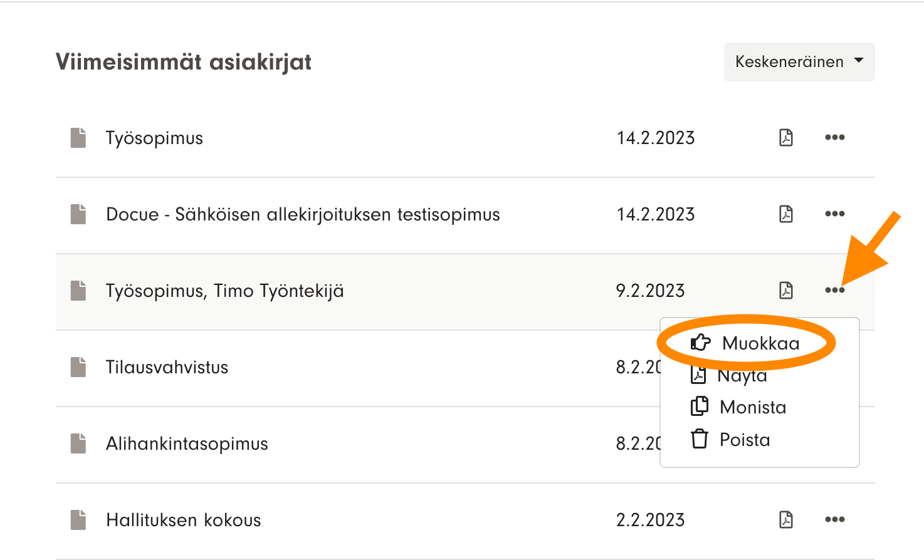The width and height of the screenshot is (924, 560).
Task: Click the 9.2.2023 date on Timo's row
Action: pyautogui.click(x=650, y=291)
